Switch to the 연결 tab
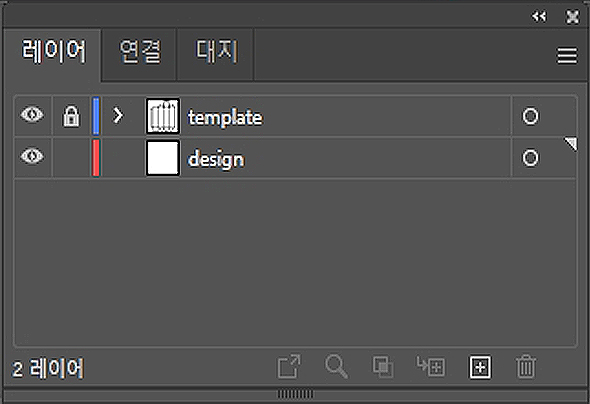The image size is (590, 404). point(140,52)
